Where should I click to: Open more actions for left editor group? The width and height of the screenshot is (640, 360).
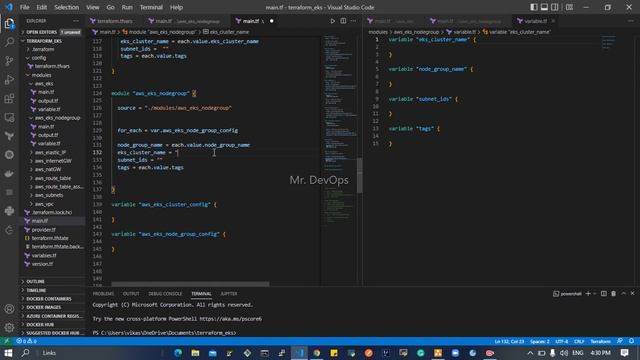coord(353,21)
